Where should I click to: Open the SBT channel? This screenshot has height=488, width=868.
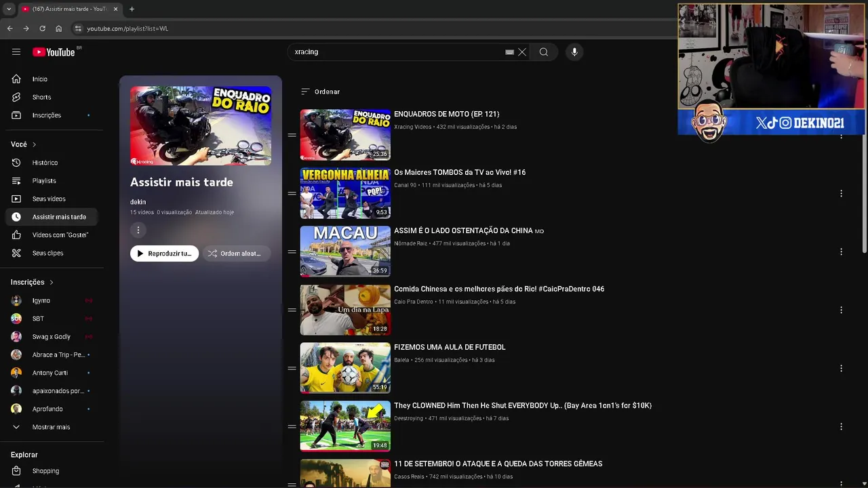[x=53, y=319]
